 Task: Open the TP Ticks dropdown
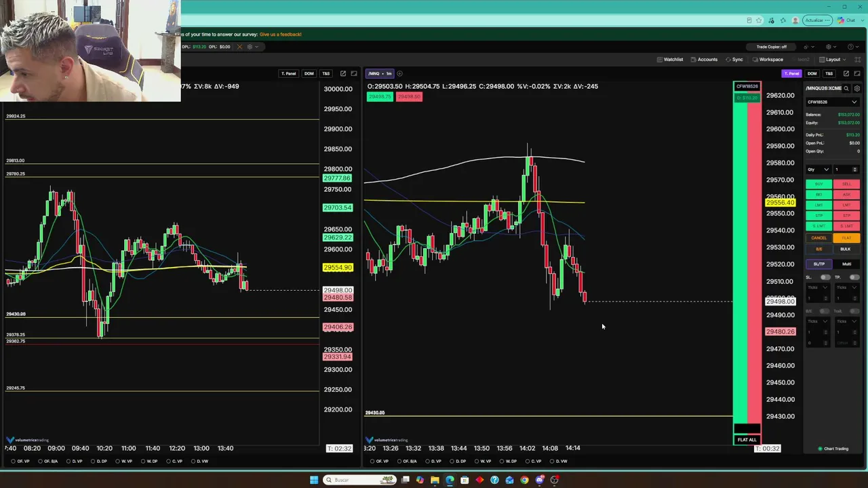(x=846, y=287)
